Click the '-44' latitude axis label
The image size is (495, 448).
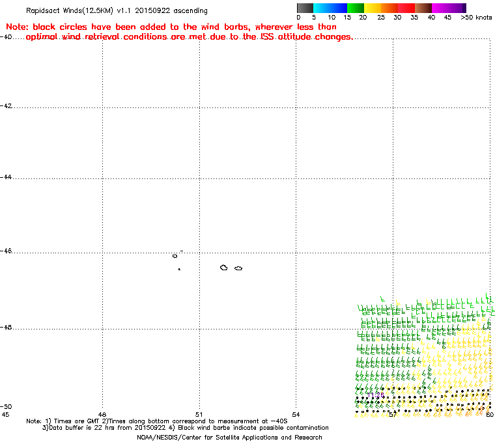[7, 177]
